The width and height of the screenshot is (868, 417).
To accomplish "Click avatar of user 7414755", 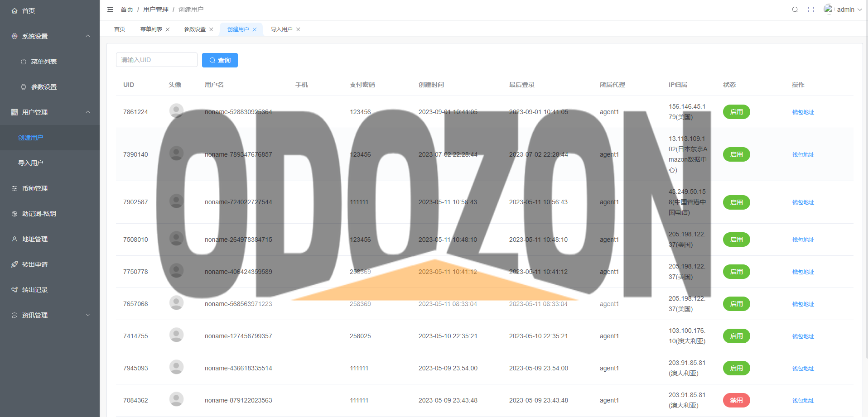I will (176, 335).
